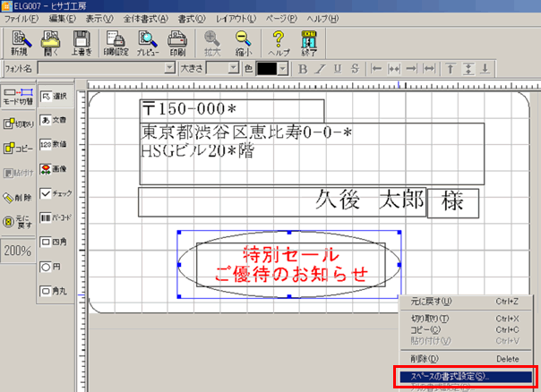
Task: Open the 大きさ font size dropdown
Action: (234, 68)
